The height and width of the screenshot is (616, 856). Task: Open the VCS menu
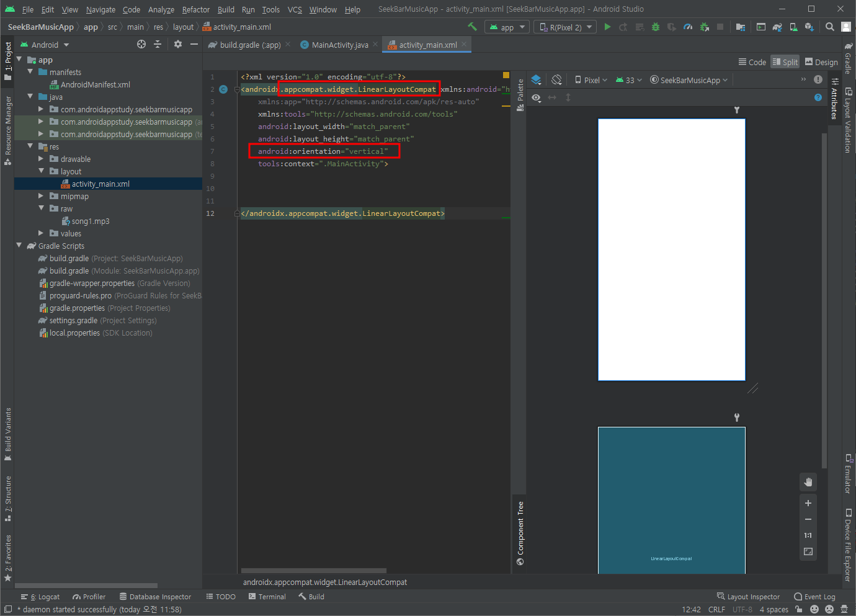pyautogui.click(x=295, y=9)
